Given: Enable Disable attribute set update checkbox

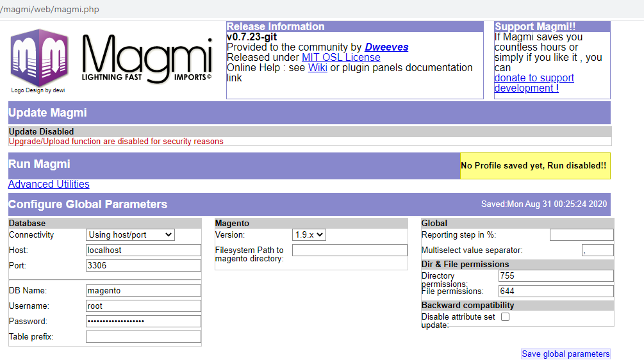Looking at the screenshot, I should (x=505, y=317).
